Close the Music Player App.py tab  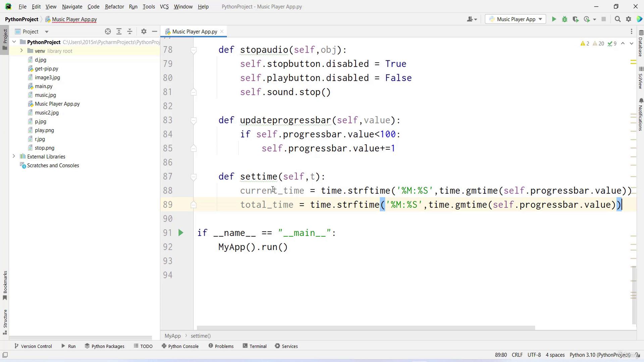coord(222,32)
